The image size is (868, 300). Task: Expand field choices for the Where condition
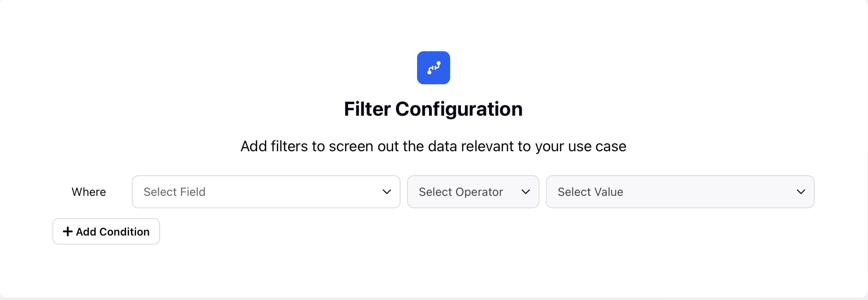click(x=266, y=192)
